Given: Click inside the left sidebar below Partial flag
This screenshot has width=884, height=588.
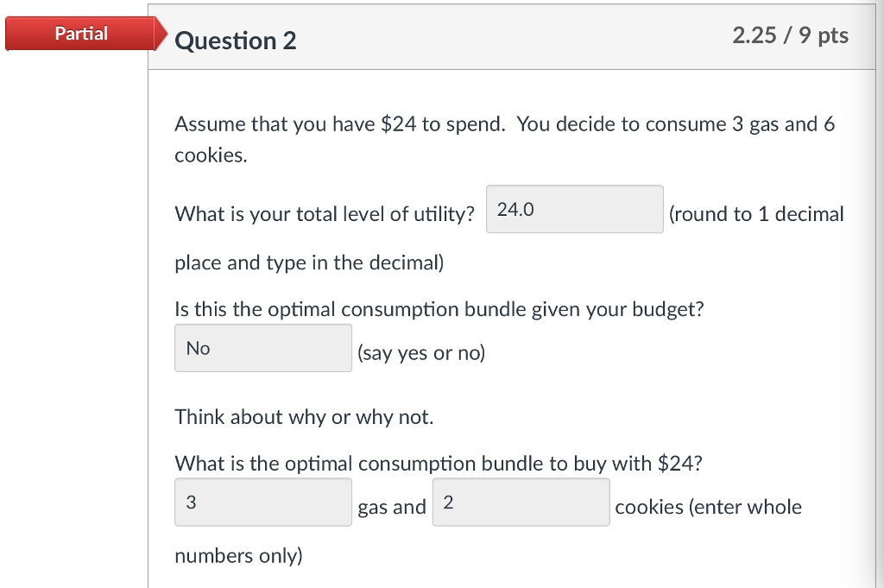Looking at the screenshot, I should 73,302.
